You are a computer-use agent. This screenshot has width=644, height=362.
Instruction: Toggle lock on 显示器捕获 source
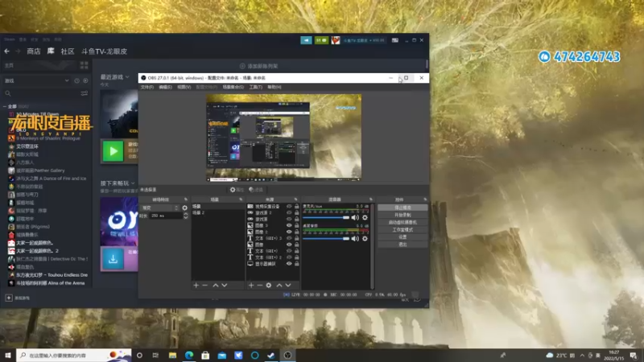point(296,264)
